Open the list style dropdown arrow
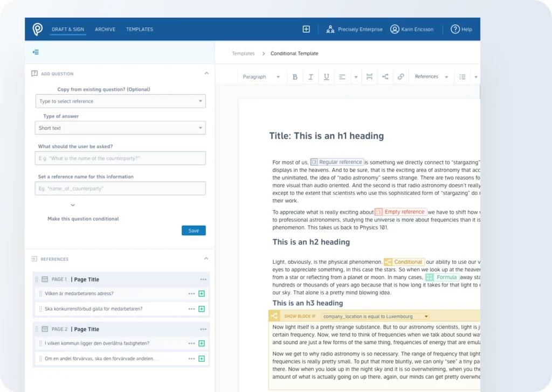The image size is (552, 392). 475,77
